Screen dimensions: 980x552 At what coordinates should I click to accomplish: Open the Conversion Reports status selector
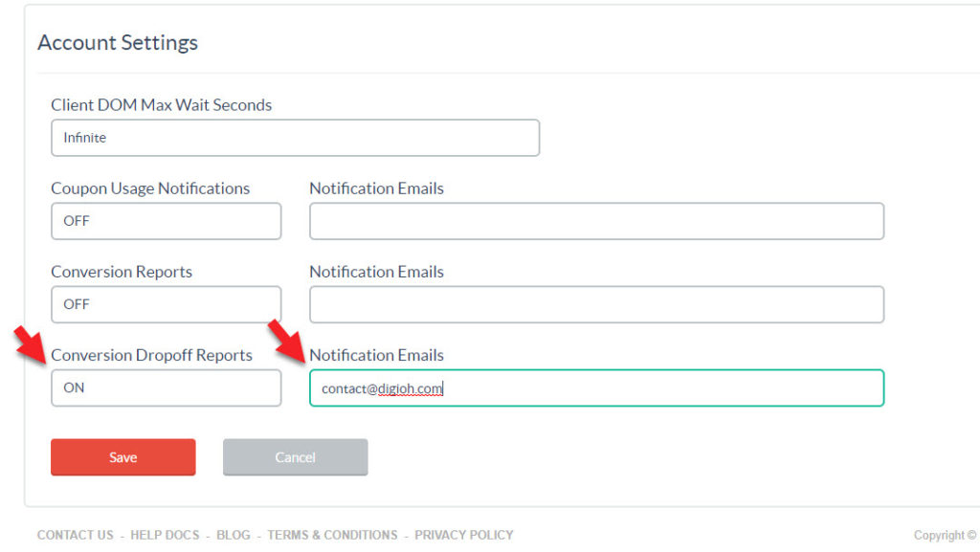[166, 304]
